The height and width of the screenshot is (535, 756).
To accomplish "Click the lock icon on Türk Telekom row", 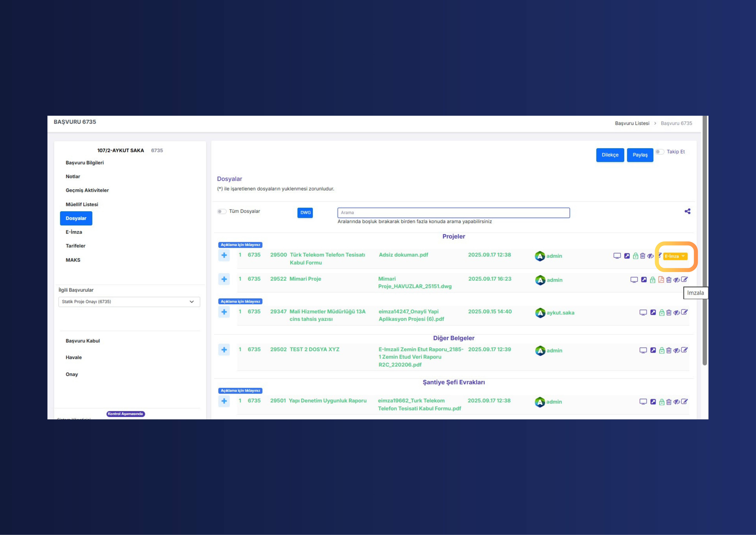I will pyautogui.click(x=636, y=256).
